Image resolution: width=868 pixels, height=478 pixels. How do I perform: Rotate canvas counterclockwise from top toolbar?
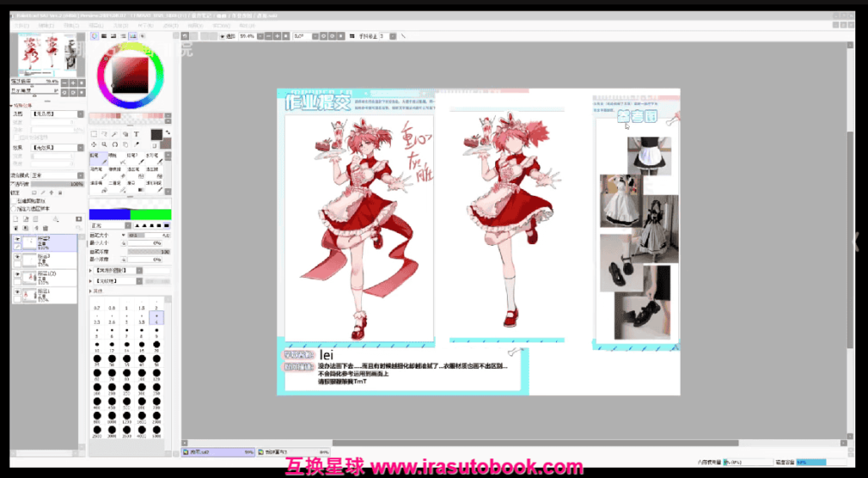click(x=323, y=36)
